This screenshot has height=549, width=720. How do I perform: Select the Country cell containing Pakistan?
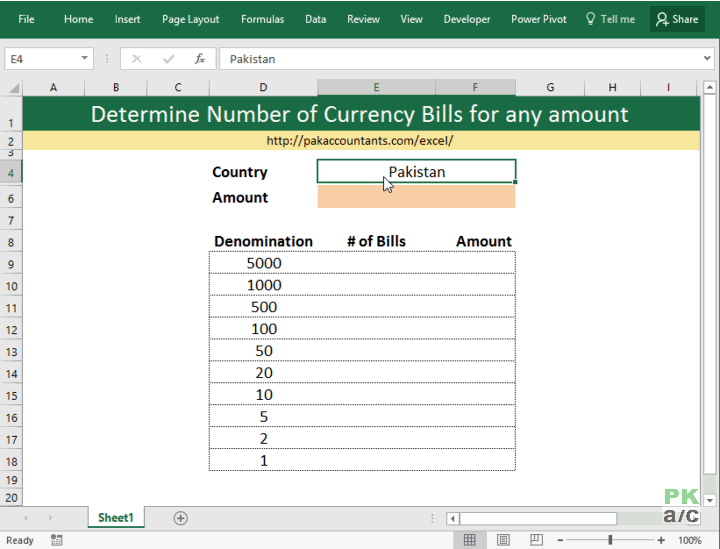(x=416, y=171)
